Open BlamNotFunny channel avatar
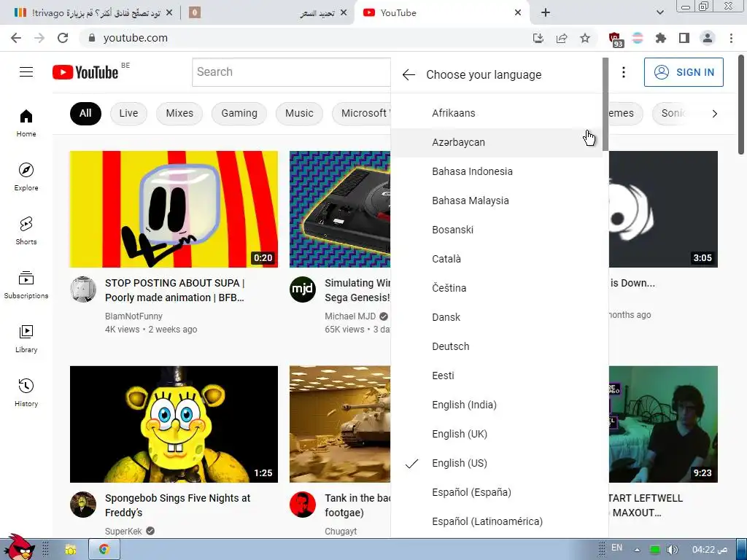This screenshot has width=747, height=560. point(83,289)
